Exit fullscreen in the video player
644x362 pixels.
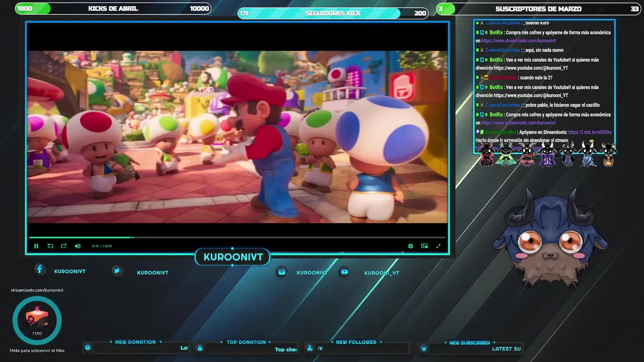[x=438, y=246]
